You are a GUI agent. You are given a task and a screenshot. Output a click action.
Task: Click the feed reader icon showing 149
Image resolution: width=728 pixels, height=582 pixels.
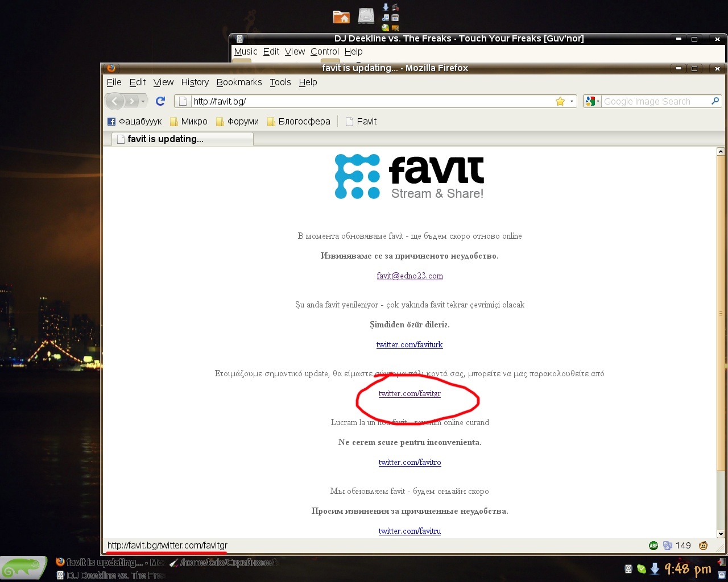tap(668, 546)
